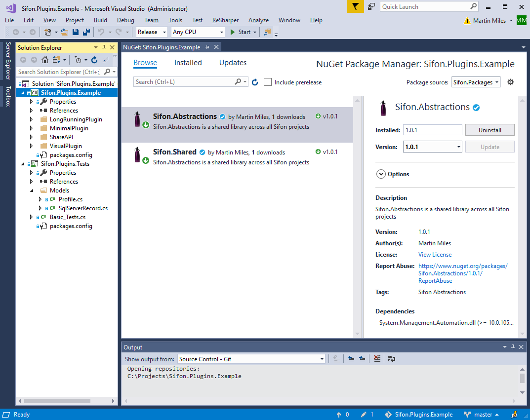Toggle pin on the NuGet document tab
Screen dimensions: 530x420
click(207, 47)
